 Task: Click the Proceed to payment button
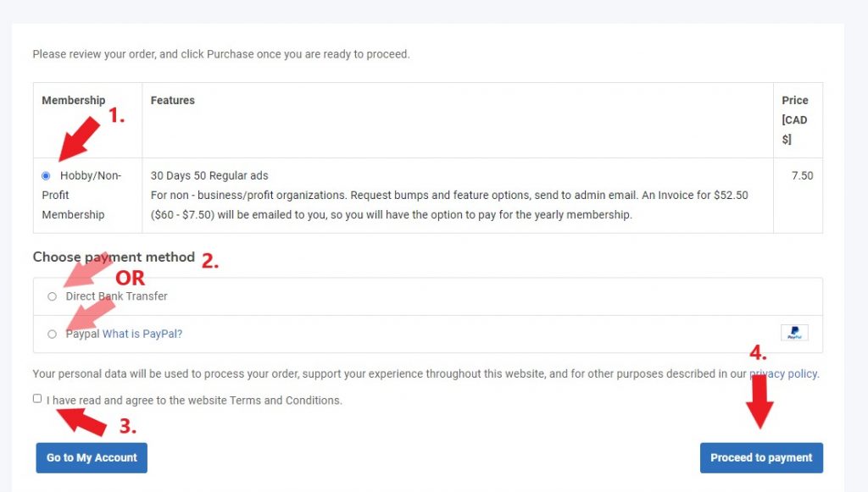[761, 458]
